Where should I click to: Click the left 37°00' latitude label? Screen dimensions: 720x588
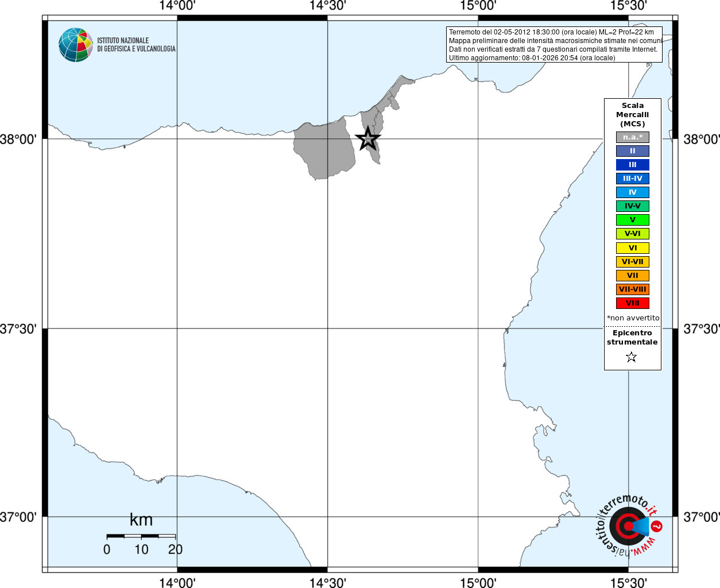click(x=18, y=517)
